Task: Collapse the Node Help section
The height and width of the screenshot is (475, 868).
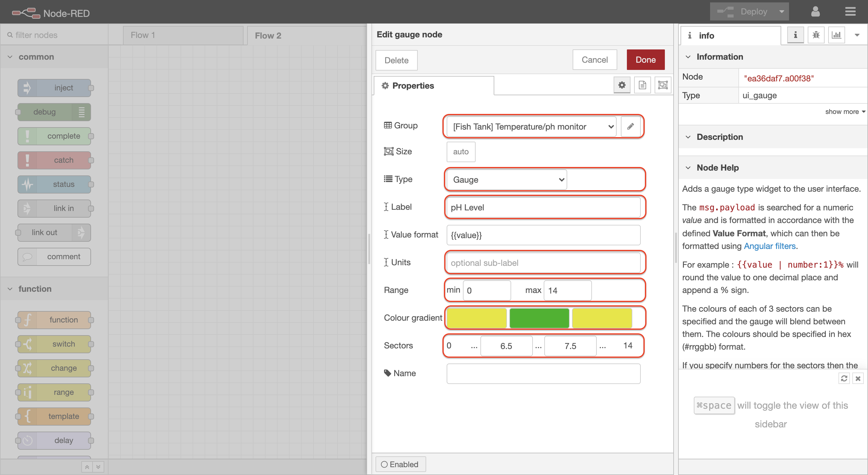Action: point(688,168)
